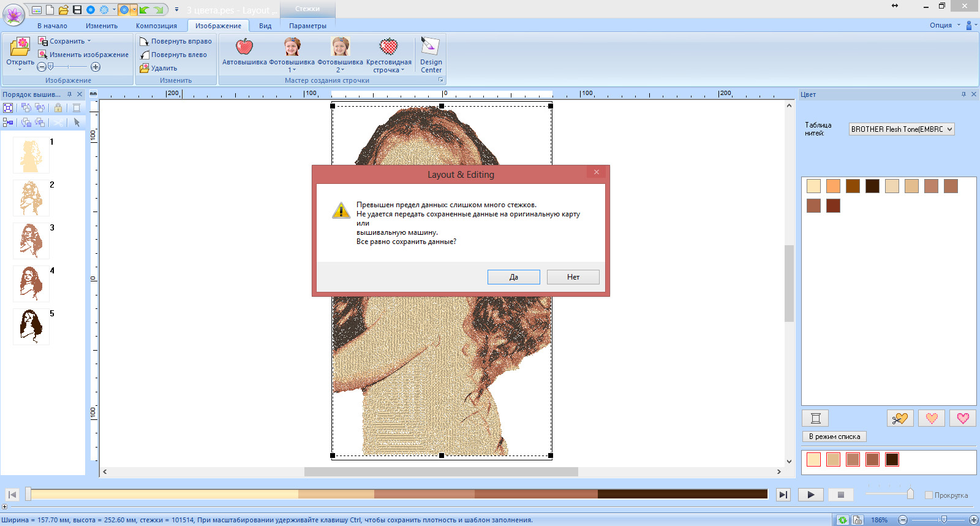Viewport: 980px width, 526px height.
Task: Click the thread spool icon in Цвет panel
Action: 815,418
